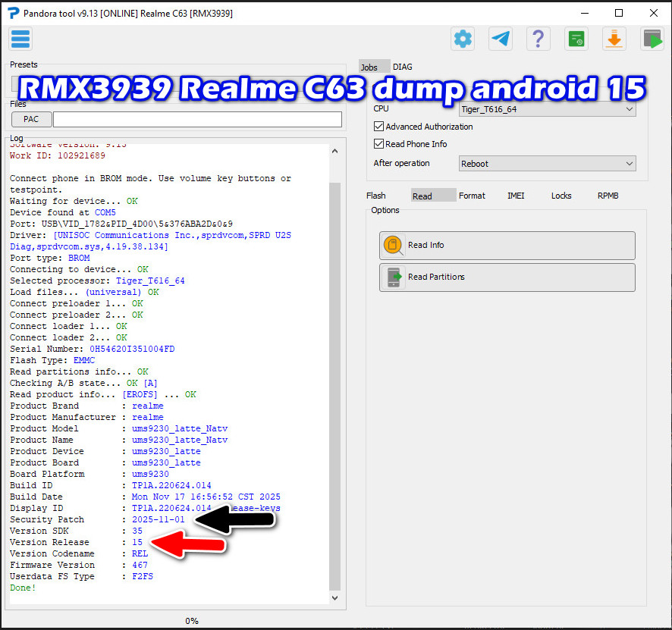Click the orange update download icon
The image size is (672, 630).
(x=614, y=39)
